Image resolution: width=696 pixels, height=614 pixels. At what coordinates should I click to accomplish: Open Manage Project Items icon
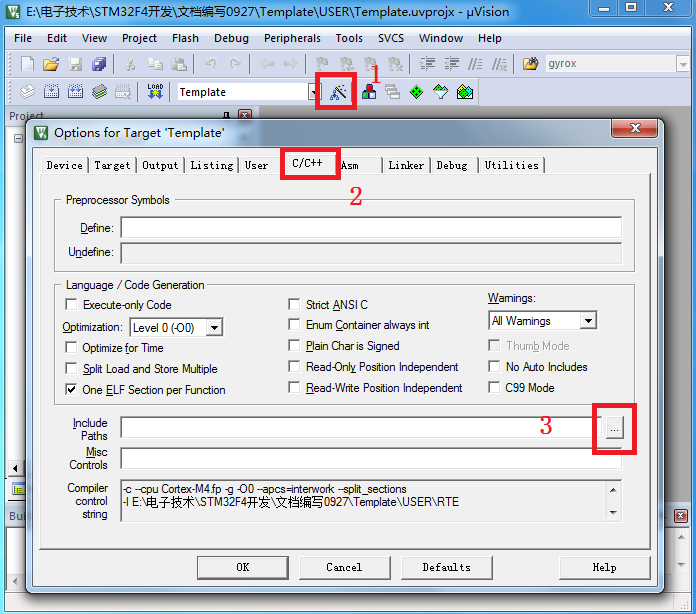click(369, 92)
